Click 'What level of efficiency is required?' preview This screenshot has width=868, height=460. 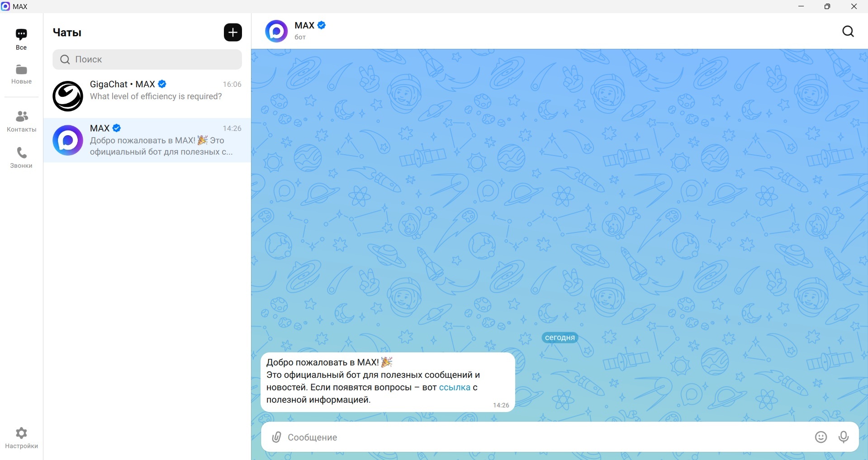tap(156, 96)
